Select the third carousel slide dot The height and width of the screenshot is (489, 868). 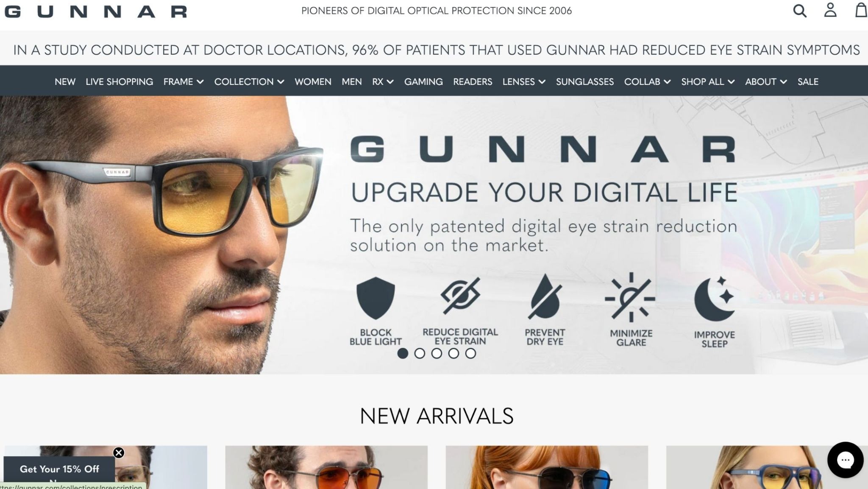[437, 353]
